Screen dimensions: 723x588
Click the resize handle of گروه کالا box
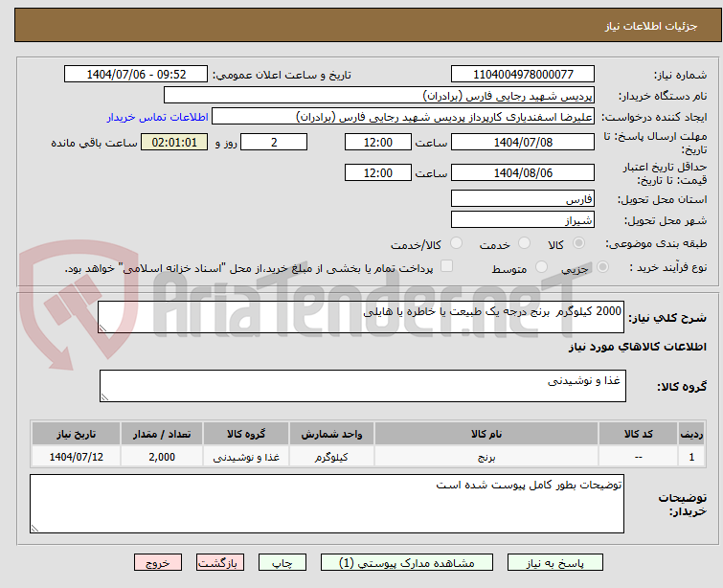coord(104,396)
